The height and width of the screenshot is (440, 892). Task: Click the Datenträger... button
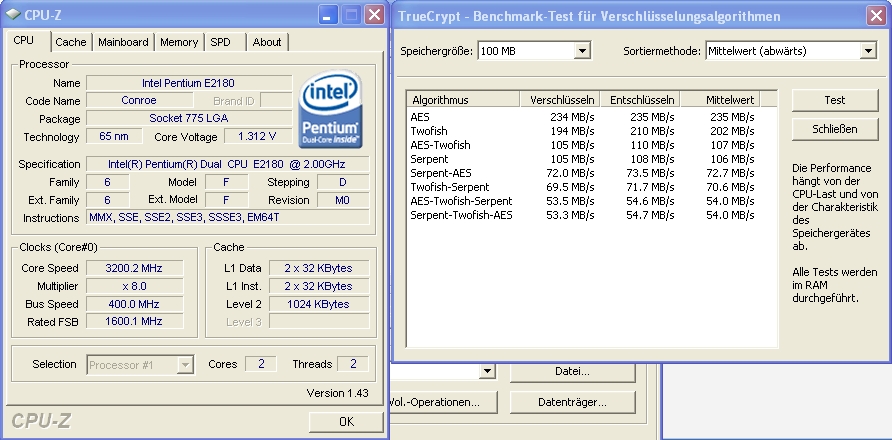tap(572, 402)
